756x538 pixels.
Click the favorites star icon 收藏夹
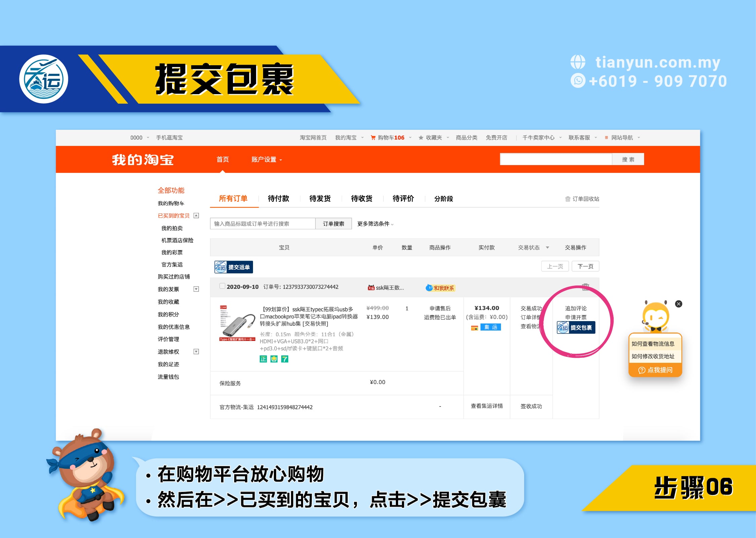(421, 138)
